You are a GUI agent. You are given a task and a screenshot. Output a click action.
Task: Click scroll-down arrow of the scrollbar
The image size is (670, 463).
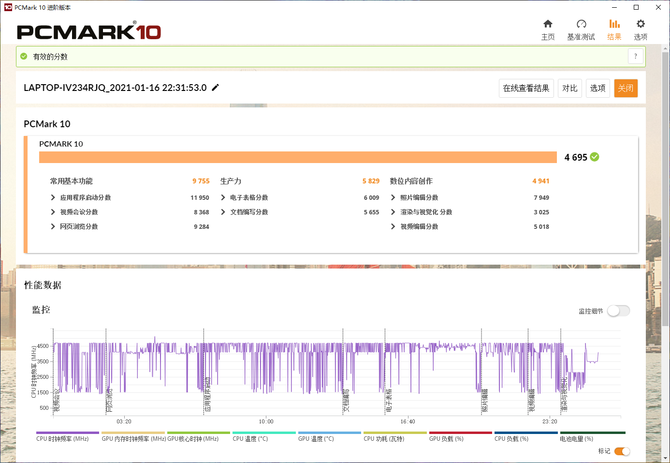click(666, 458)
